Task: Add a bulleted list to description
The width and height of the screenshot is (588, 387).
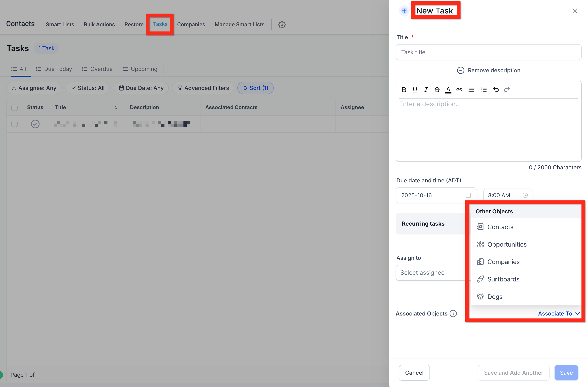Action: [x=471, y=90]
